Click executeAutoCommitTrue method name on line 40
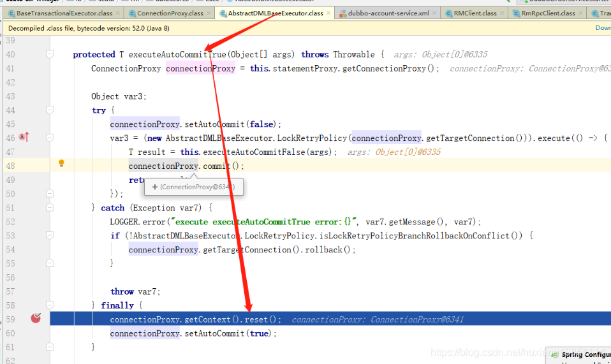The image size is (611, 364). point(177,54)
